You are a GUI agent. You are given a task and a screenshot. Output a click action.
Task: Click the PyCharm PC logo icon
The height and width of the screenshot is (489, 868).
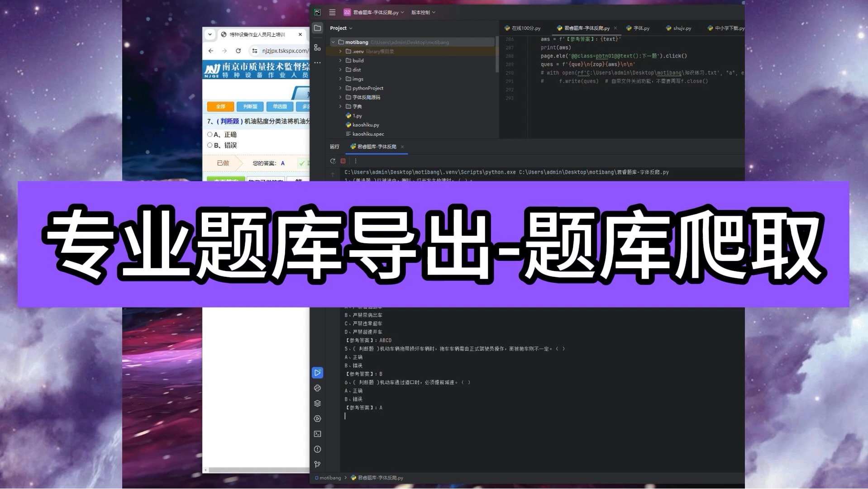pyautogui.click(x=318, y=12)
